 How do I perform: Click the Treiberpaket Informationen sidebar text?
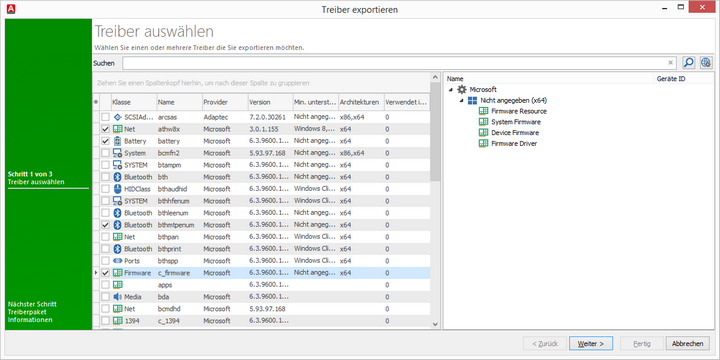click(x=30, y=316)
